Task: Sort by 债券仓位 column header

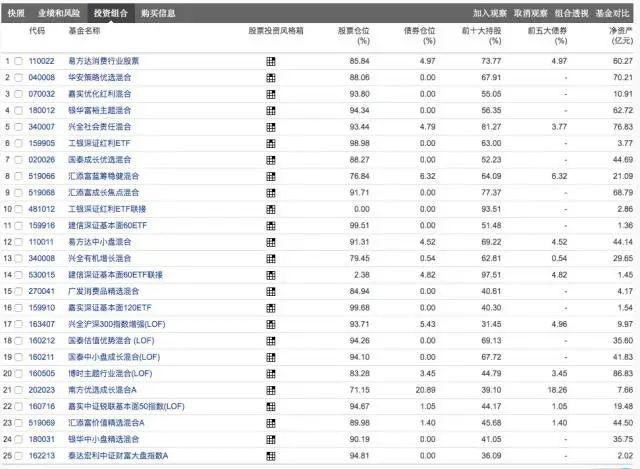Action: (420, 36)
